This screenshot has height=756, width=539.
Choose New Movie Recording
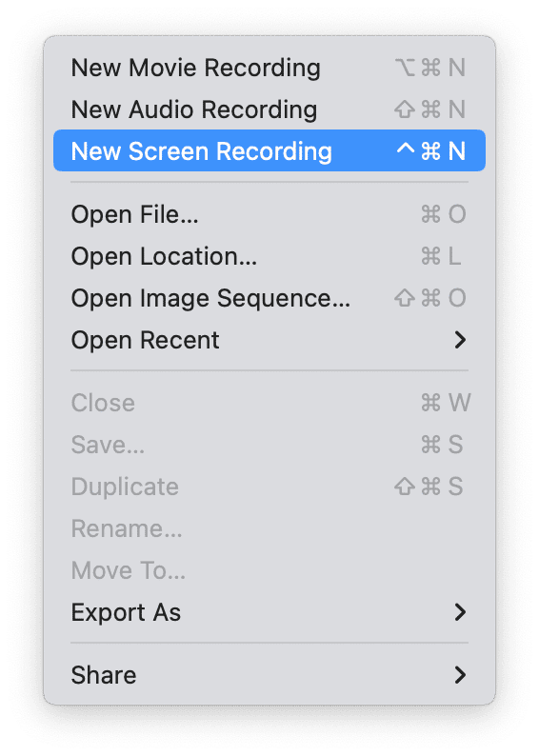click(269, 67)
